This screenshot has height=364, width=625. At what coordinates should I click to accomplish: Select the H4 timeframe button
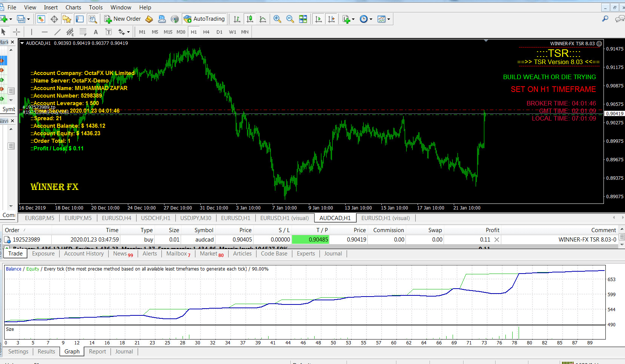pos(206,32)
